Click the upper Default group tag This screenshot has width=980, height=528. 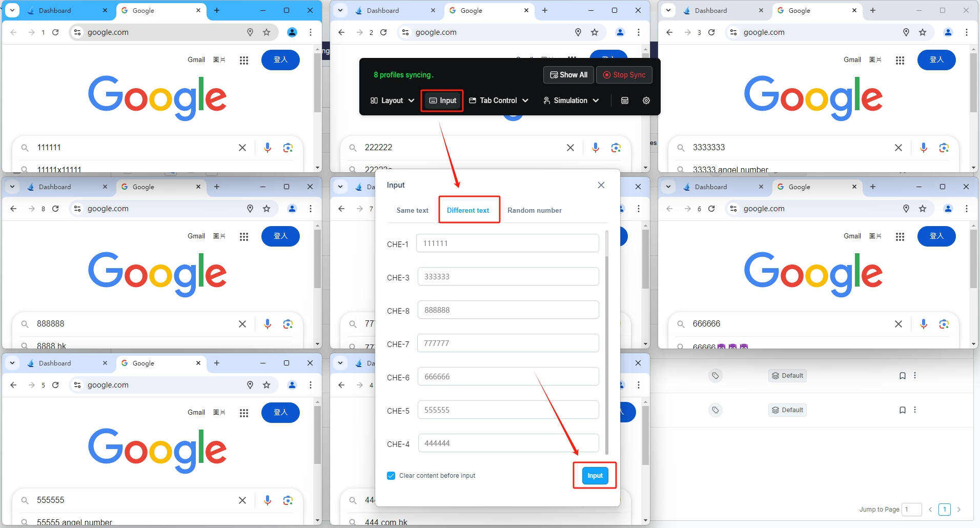(x=787, y=376)
